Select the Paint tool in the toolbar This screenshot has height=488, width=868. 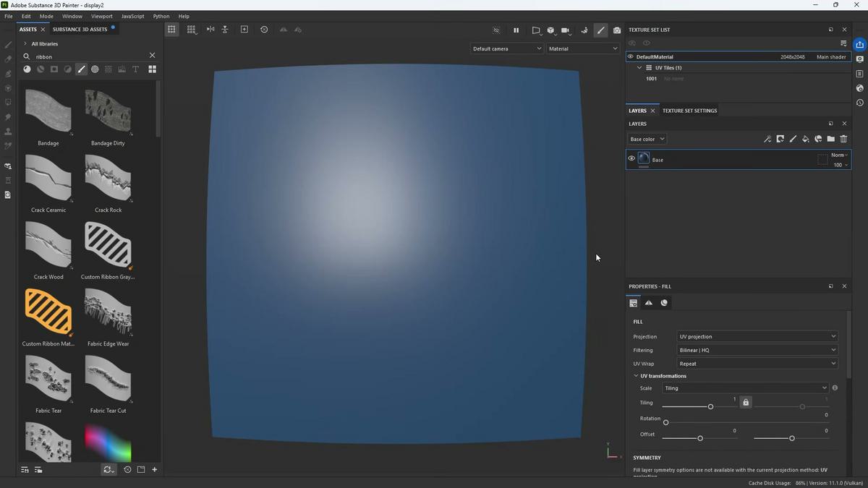[x=8, y=45]
